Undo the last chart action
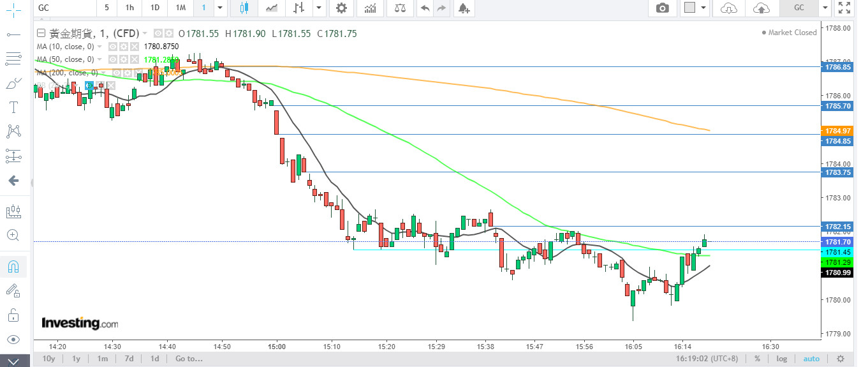 click(425, 8)
